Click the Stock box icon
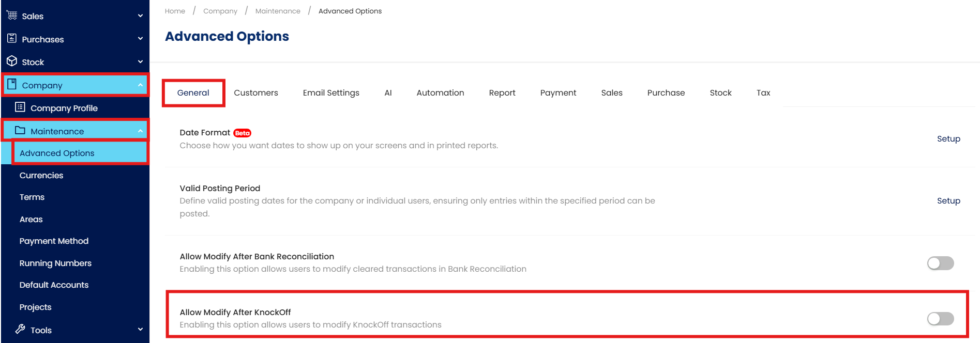This screenshot has width=980, height=343. click(12, 61)
